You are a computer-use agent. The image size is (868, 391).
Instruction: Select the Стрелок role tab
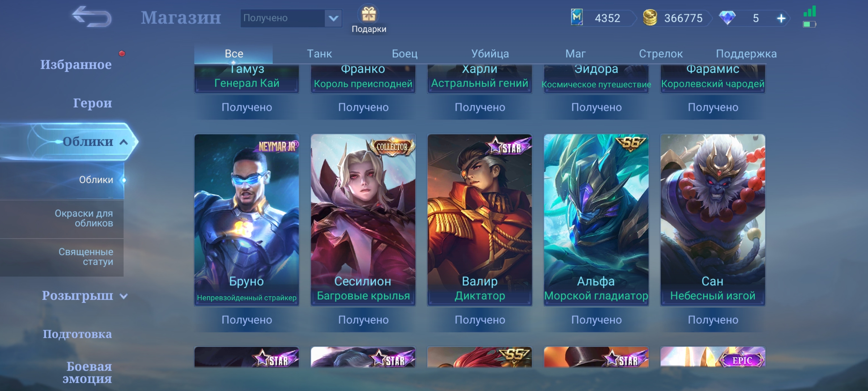click(x=661, y=54)
